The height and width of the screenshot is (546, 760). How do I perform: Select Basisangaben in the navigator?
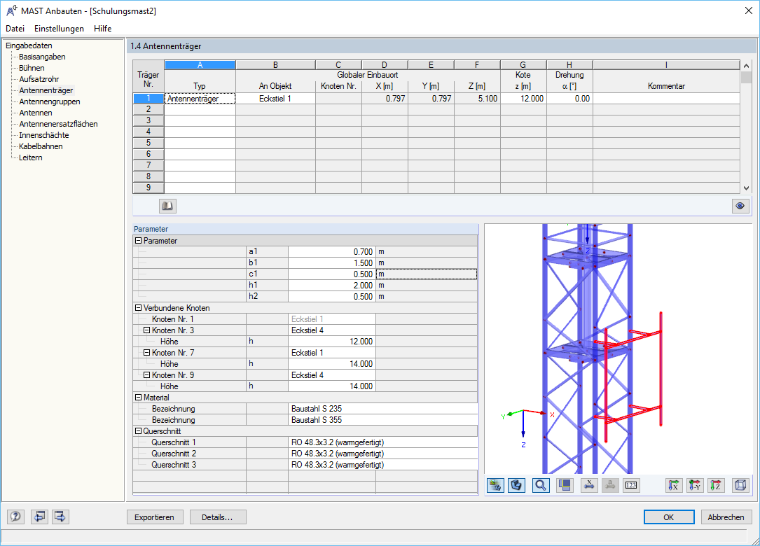pos(42,57)
